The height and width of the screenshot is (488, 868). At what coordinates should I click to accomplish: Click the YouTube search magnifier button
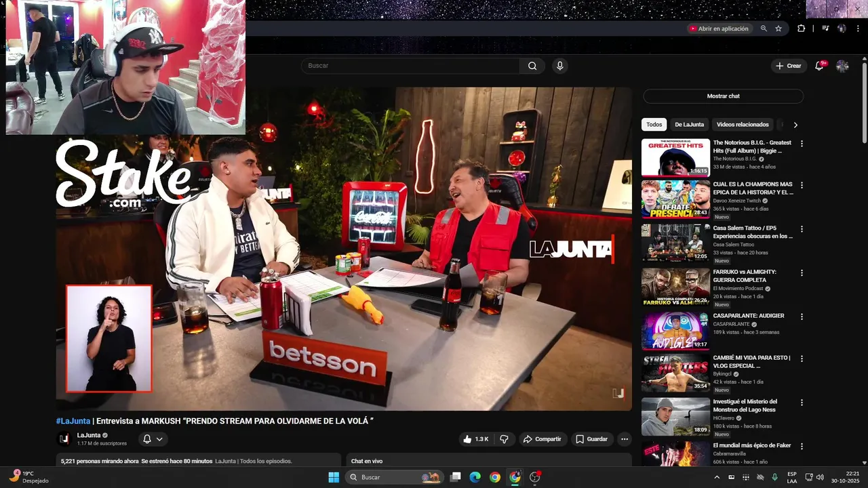(532, 66)
